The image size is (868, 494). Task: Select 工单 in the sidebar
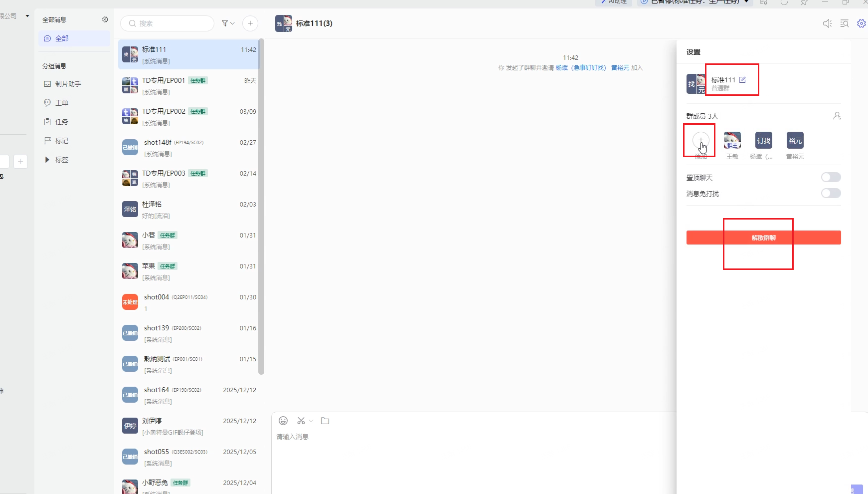pyautogui.click(x=61, y=103)
